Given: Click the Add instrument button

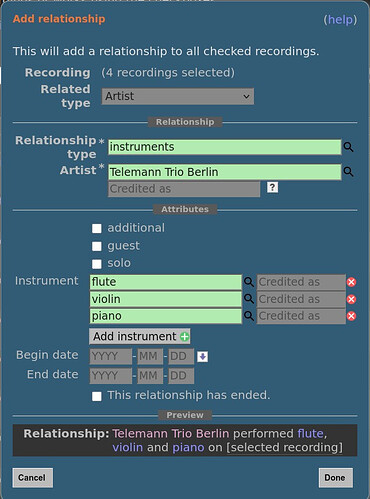Looking at the screenshot, I should tap(140, 336).
